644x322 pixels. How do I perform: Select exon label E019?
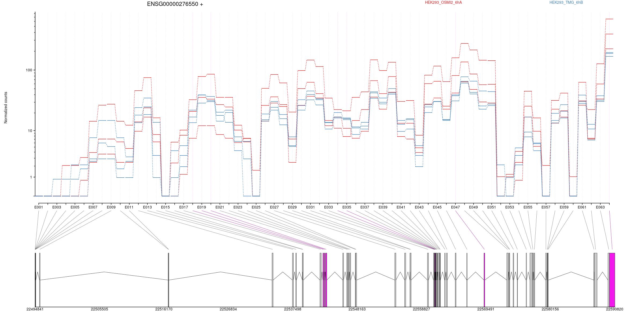pyautogui.click(x=202, y=207)
